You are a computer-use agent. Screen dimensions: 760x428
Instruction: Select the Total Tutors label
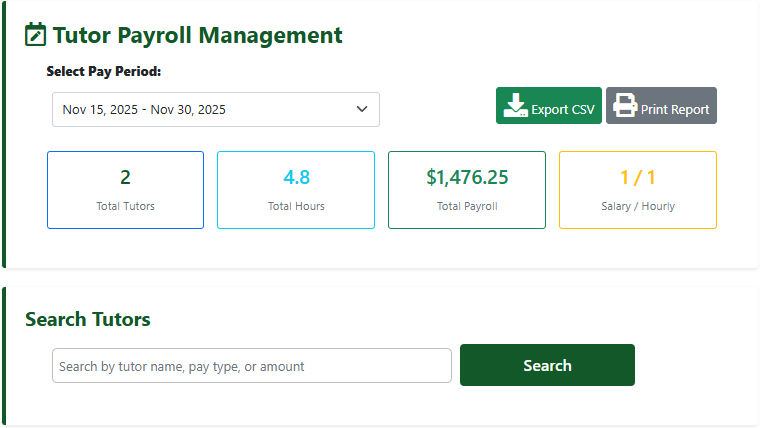pyautogui.click(x=125, y=206)
